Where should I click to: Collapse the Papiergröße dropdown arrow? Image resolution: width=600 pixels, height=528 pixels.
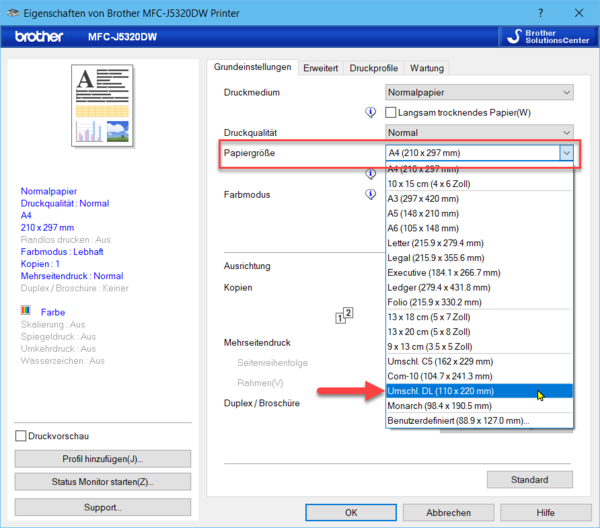tap(566, 153)
